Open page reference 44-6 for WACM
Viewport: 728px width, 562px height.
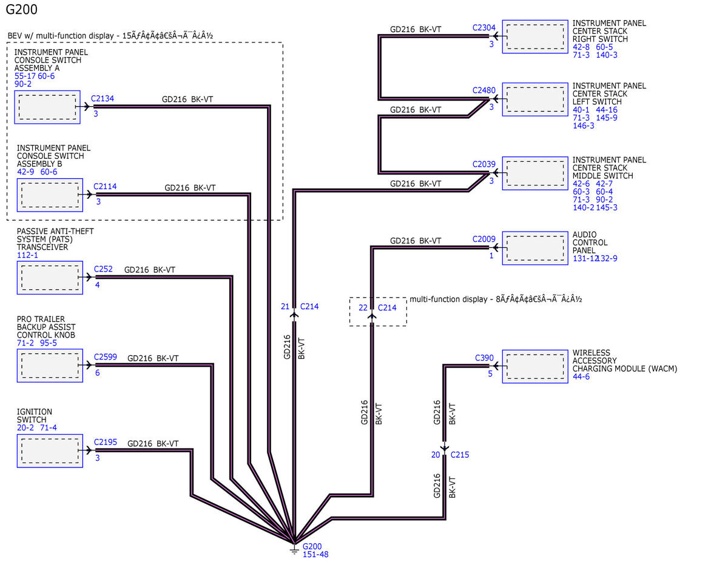581,376
